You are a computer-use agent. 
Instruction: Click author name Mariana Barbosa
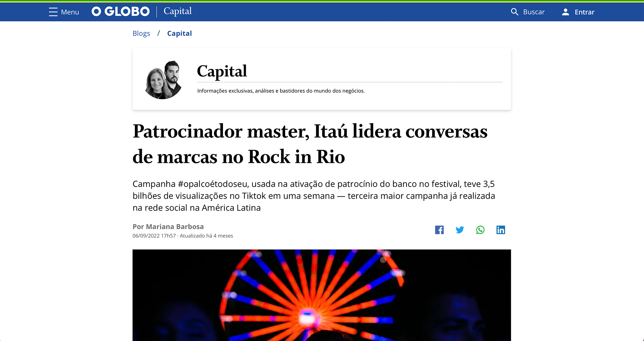click(x=175, y=227)
